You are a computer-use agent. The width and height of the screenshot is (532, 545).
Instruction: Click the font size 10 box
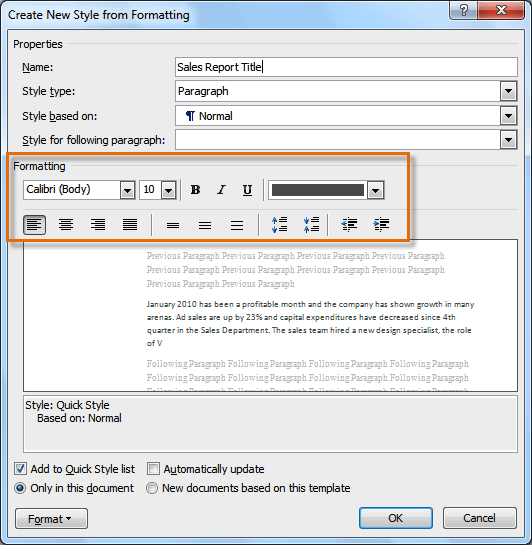pos(150,190)
